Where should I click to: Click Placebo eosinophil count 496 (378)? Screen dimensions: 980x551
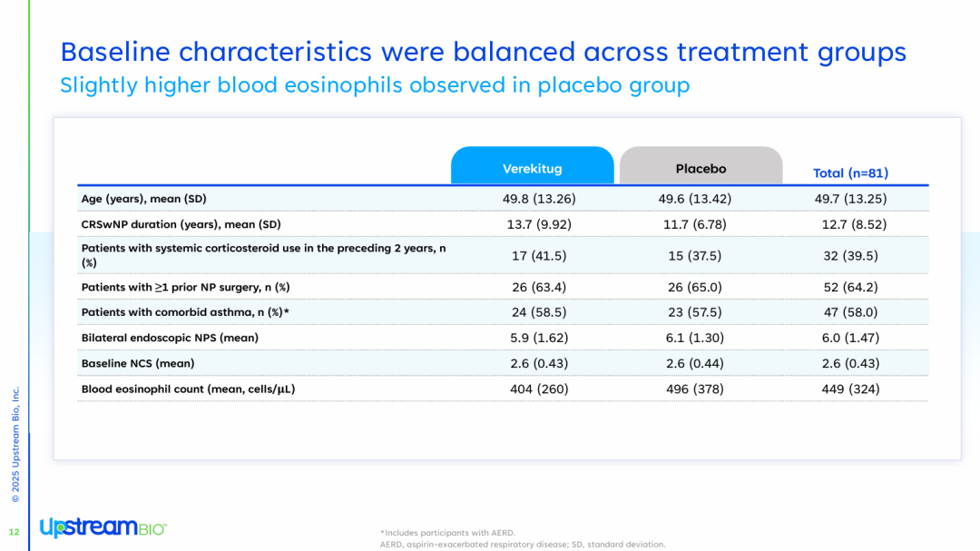[694, 389]
